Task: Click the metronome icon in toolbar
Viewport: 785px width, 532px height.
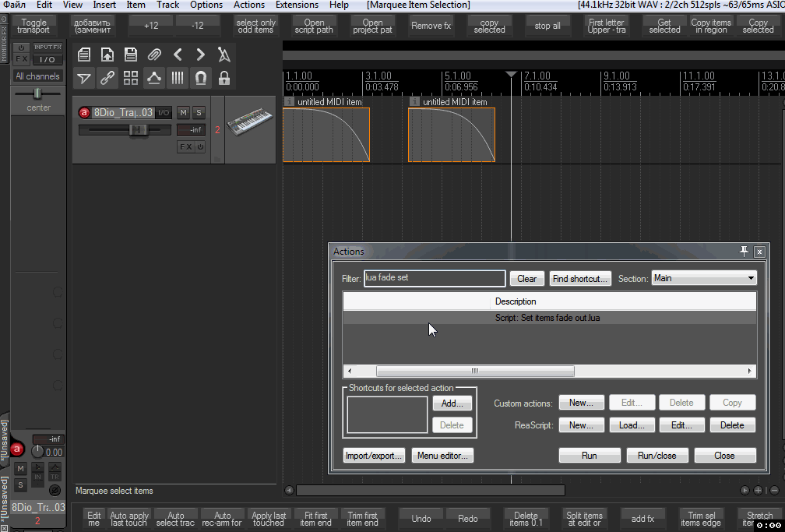Action: 224,55
